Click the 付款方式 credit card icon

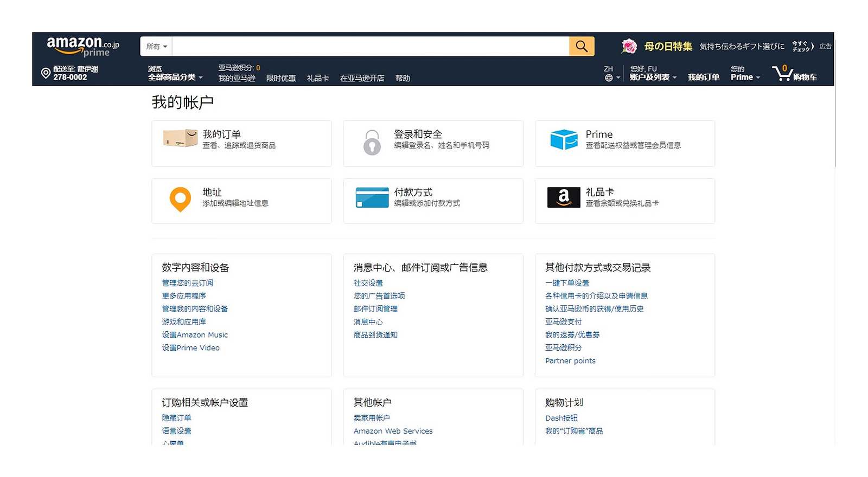(x=372, y=198)
